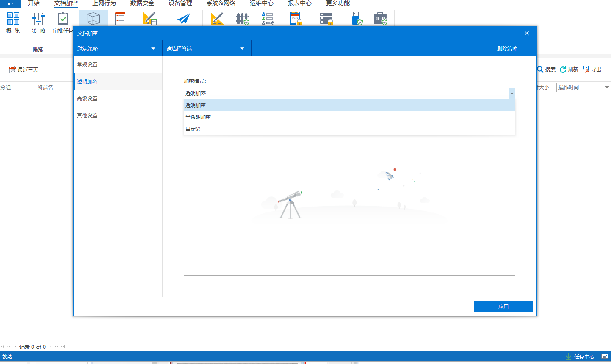Go to the next record page arrow

(x=50, y=347)
